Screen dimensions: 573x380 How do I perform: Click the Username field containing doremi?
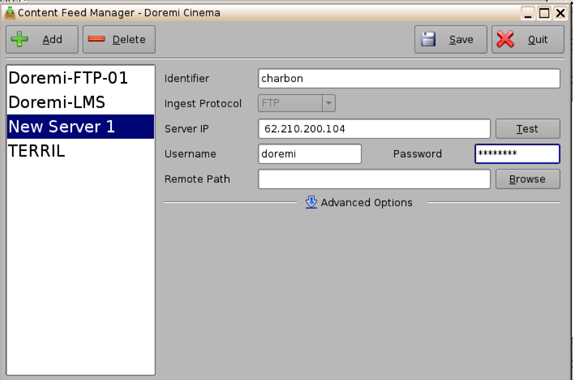310,154
